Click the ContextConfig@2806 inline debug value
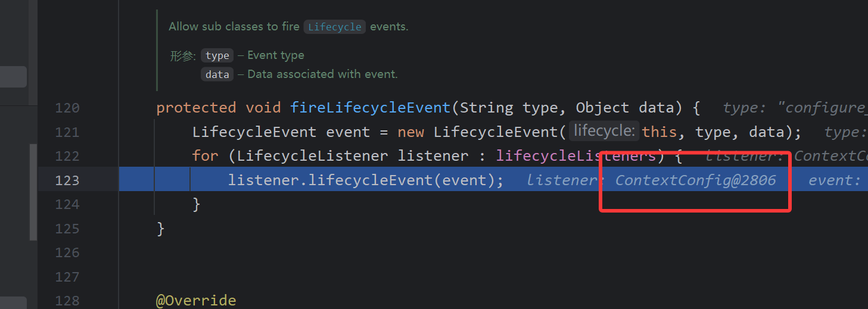 point(695,180)
